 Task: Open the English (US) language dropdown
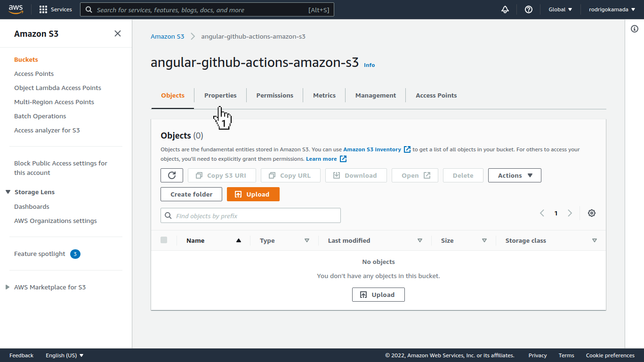coord(64,355)
